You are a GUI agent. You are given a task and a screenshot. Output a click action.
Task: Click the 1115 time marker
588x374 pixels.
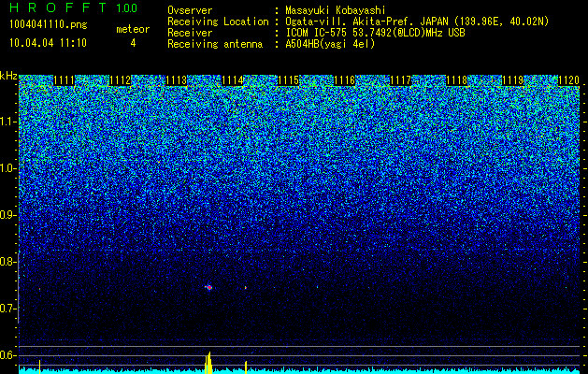[x=288, y=80]
